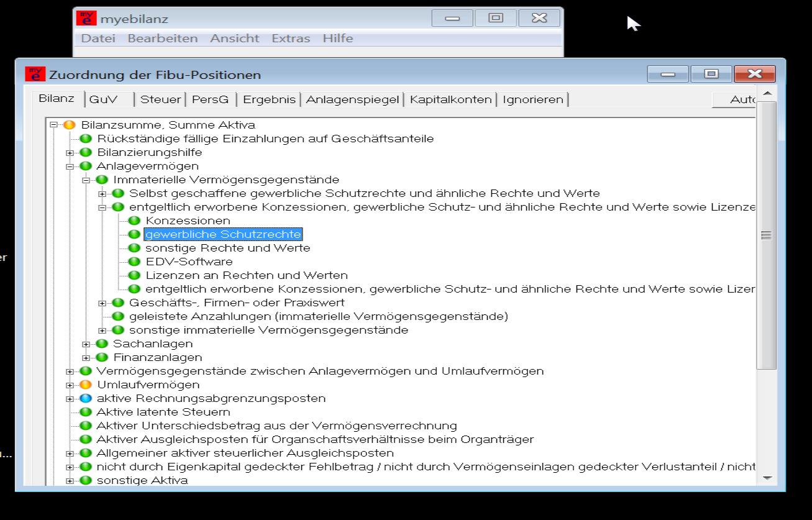Image resolution: width=812 pixels, height=520 pixels.
Task: Select the EDV-Software tree row
Action: pos(189,262)
